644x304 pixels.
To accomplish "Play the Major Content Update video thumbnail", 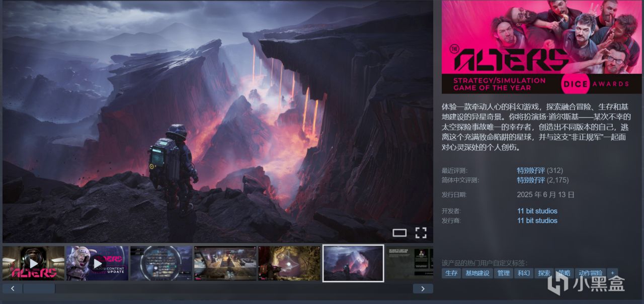I will (98, 263).
